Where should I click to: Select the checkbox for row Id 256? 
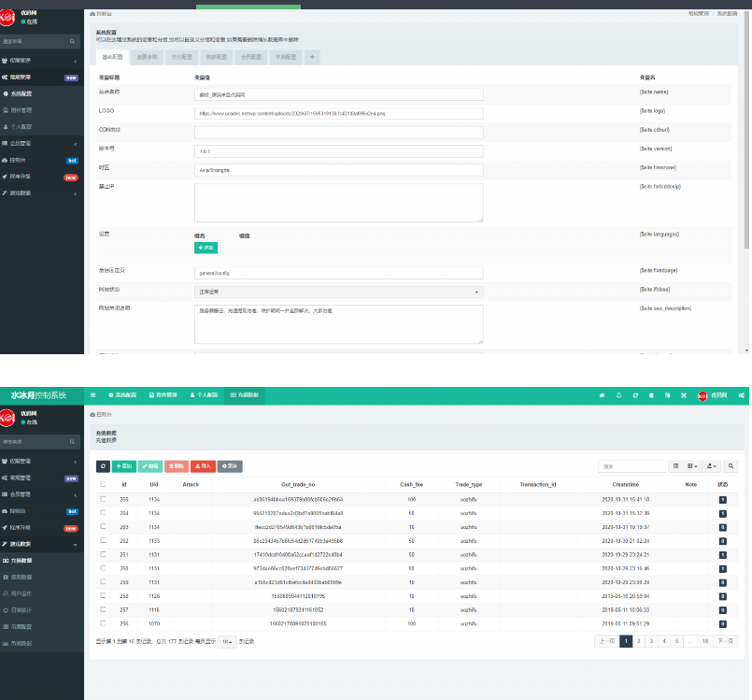103,622
